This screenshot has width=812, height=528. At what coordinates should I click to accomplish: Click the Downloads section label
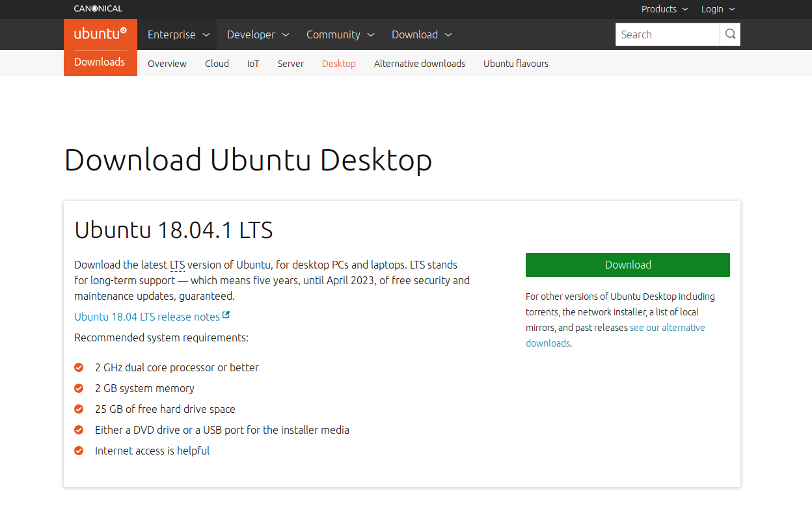click(100, 62)
